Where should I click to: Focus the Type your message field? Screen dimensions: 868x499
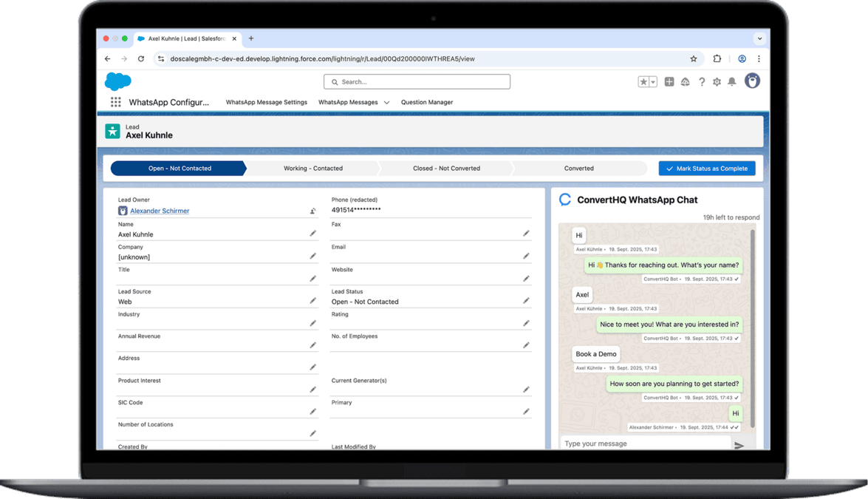coord(645,444)
